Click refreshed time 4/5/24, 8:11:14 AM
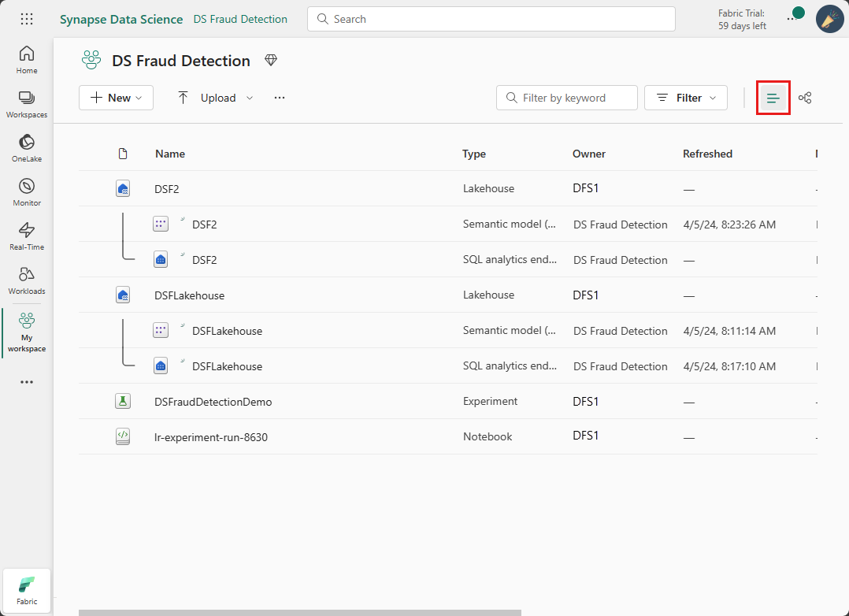This screenshot has width=849, height=616. (x=729, y=331)
